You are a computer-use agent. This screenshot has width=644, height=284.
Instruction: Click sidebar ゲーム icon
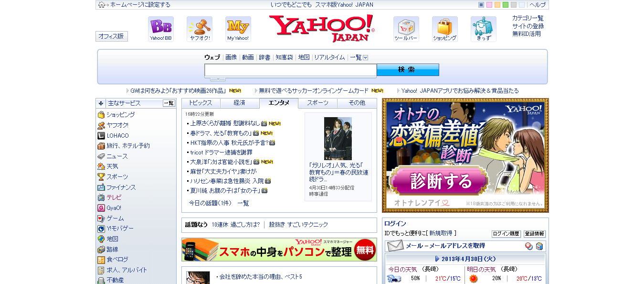[101, 218]
